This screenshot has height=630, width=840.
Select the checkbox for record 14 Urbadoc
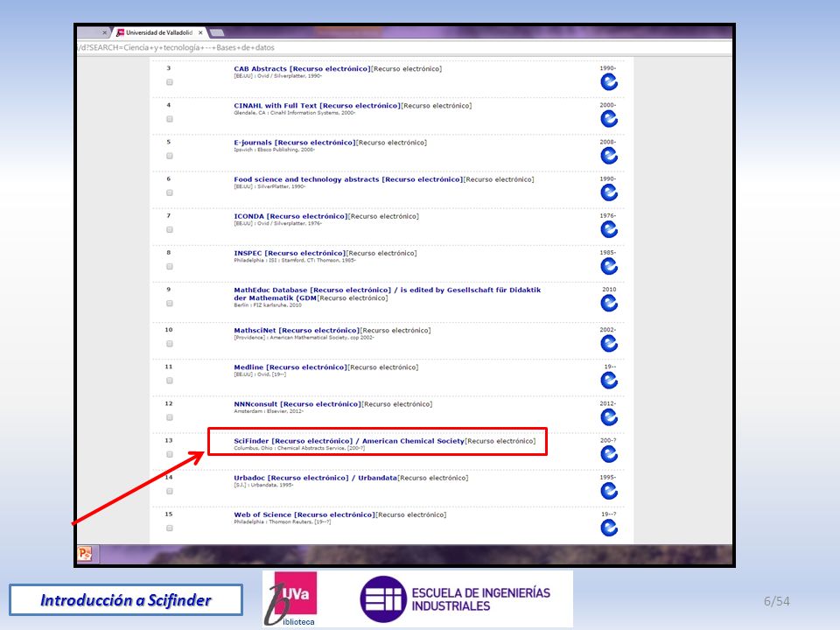pyautogui.click(x=169, y=491)
